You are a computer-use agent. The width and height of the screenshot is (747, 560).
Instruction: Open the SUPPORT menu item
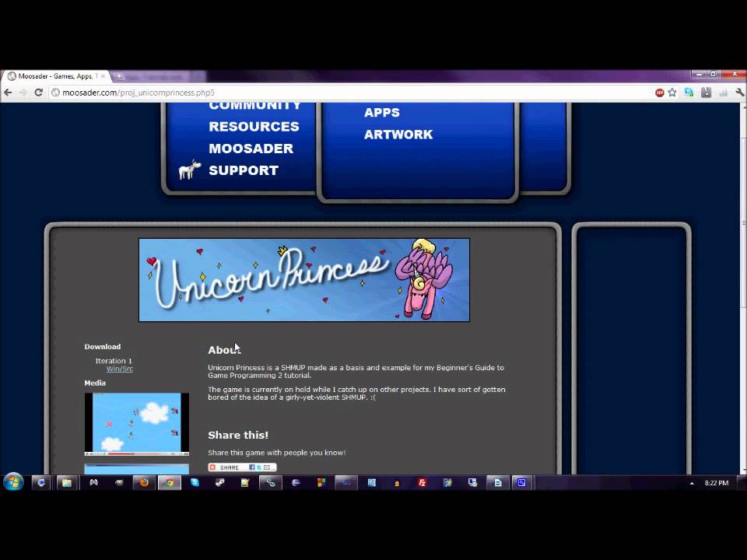(244, 170)
